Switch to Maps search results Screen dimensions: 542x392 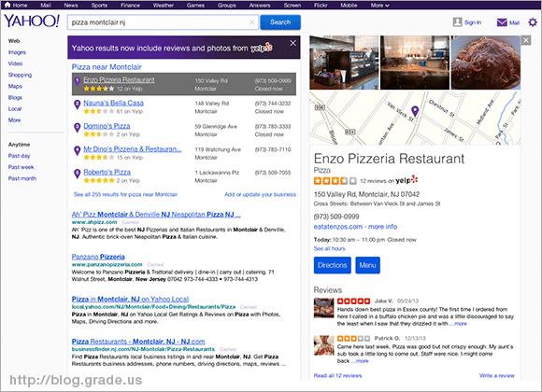(x=15, y=86)
